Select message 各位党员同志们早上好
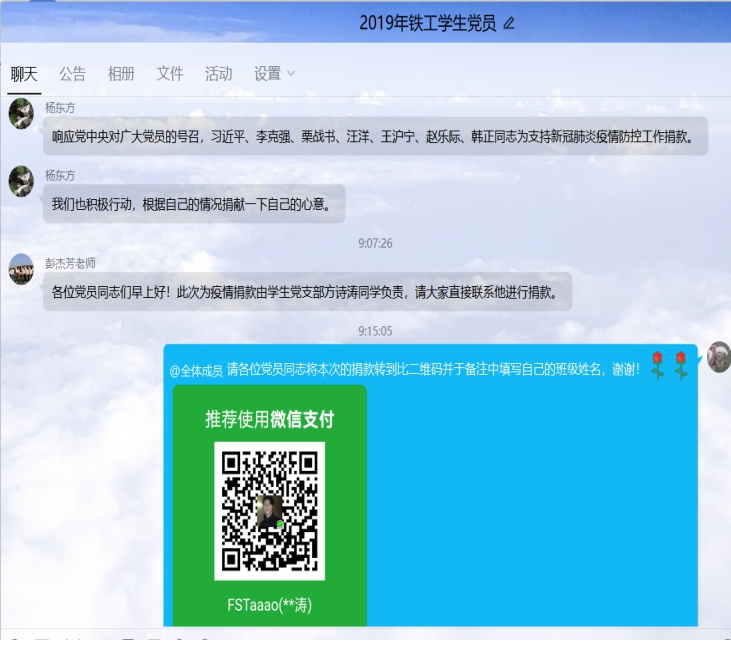The width and height of the screenshot is (731, 654). coord(307,292)
